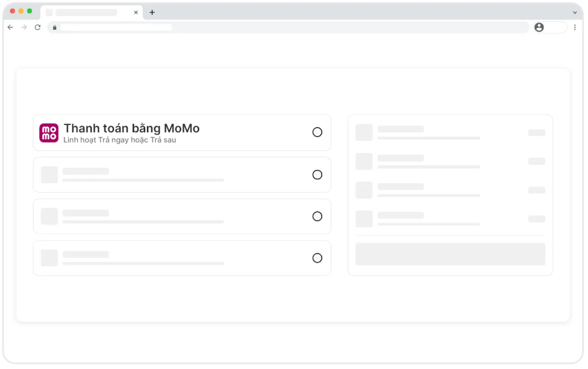Image resolution: width=588 pixels, height=369 pixels.
Task: Expand the tab list chevron
Action: tap(575, 12)
